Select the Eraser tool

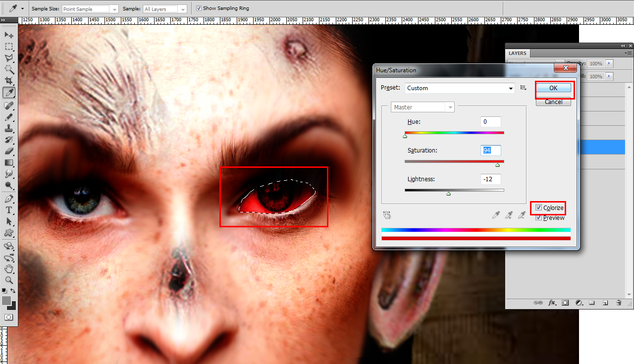point(9,151)
